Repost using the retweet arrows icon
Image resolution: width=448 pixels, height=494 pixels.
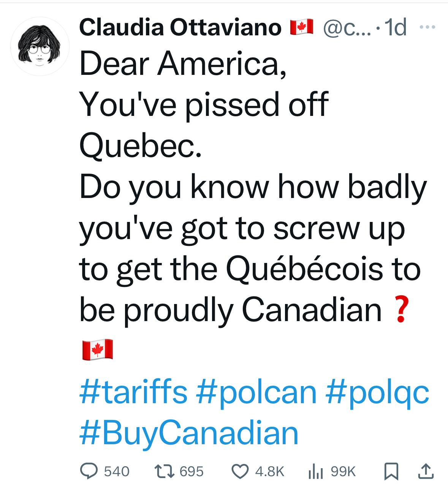163,472
